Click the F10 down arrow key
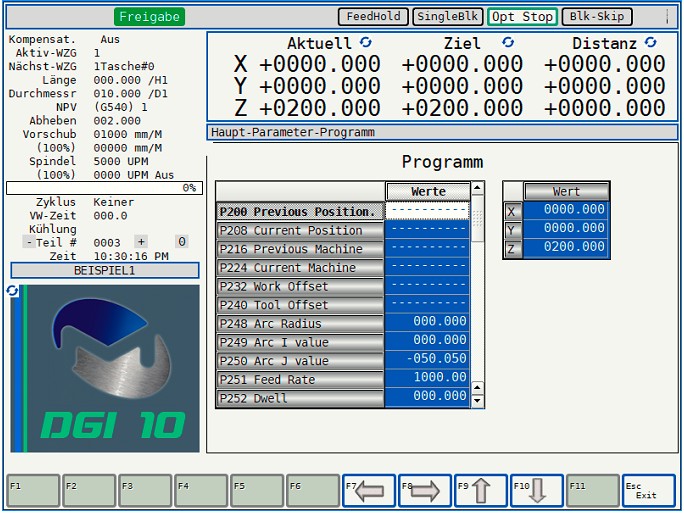 tap(537, 491)
